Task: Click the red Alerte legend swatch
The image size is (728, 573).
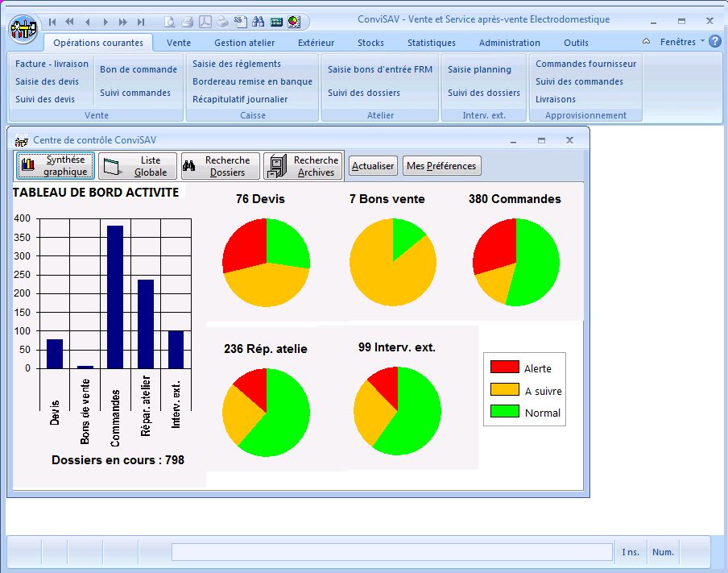Action: [505, 367]
